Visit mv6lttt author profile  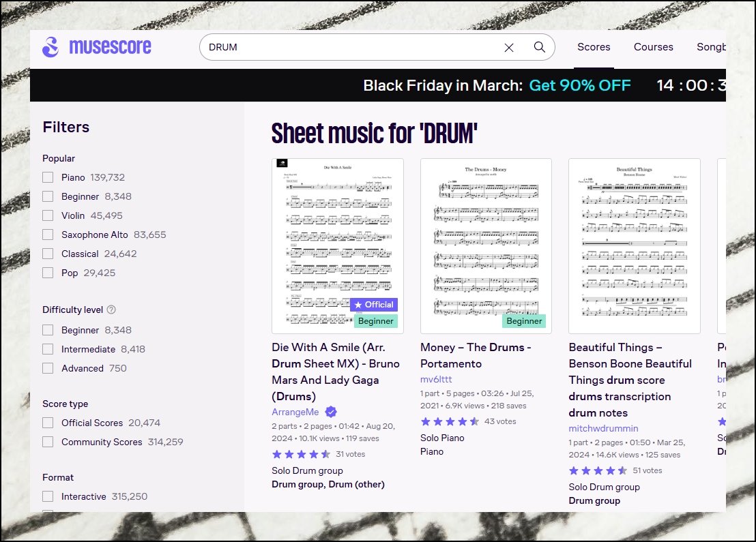pyautogui.click(x=436, y=379)
